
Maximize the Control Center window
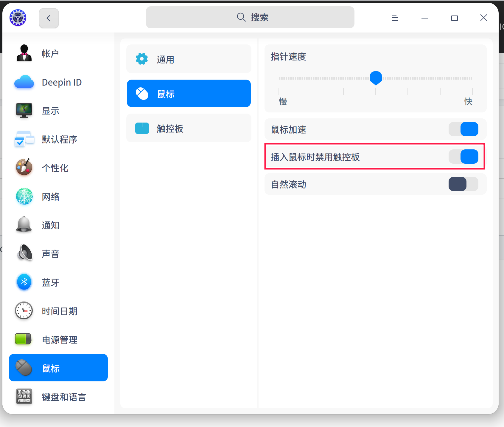tap(455, 18)
